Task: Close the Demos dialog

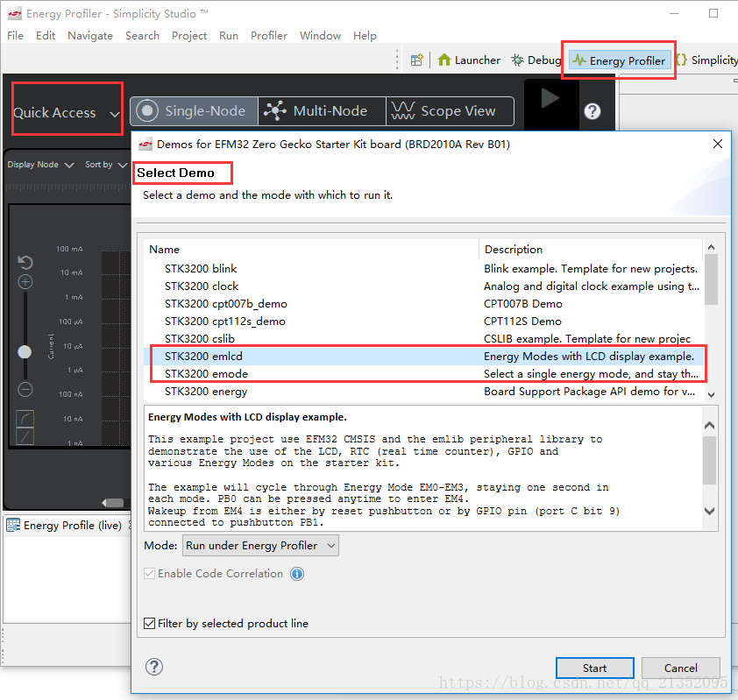Action: (x=717, y=144)
